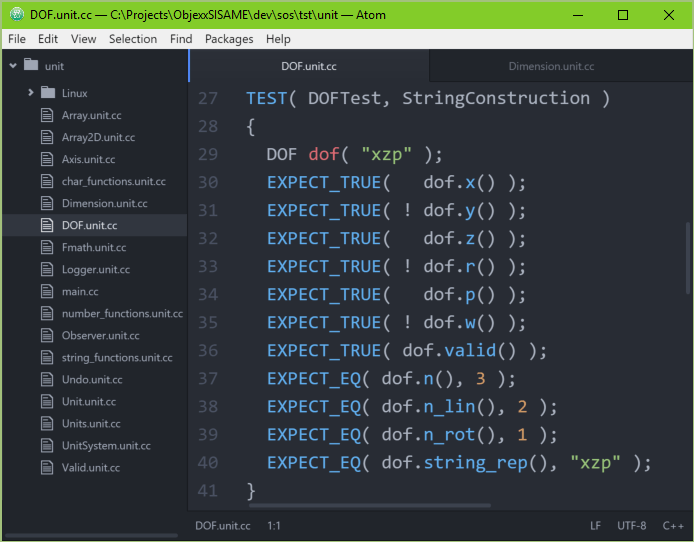Click file icon beside Axis.unit.cc
Image resolution: width=694 pixels, height=542 pixels.
click(x=47, y=159)
